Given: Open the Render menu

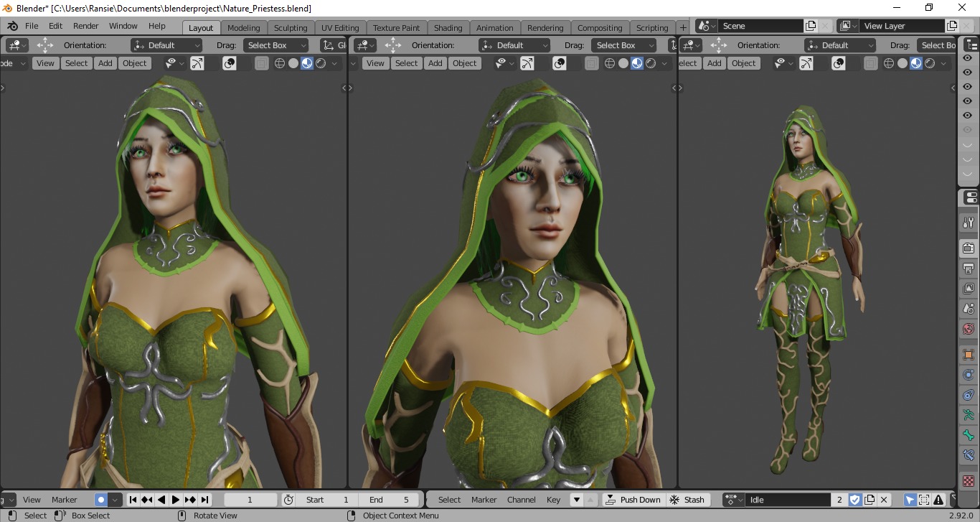Looking at the screenshot, I should 86,26.
